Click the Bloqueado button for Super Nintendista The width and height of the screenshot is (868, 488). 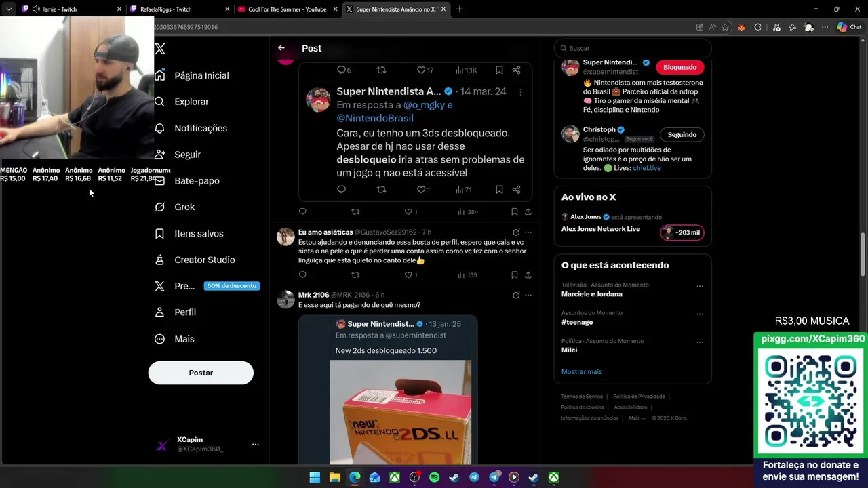point(679,67)
